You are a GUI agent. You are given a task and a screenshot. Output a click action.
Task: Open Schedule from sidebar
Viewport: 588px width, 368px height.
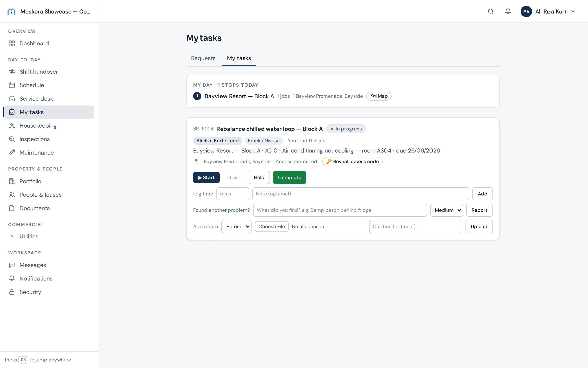(49, 85)
